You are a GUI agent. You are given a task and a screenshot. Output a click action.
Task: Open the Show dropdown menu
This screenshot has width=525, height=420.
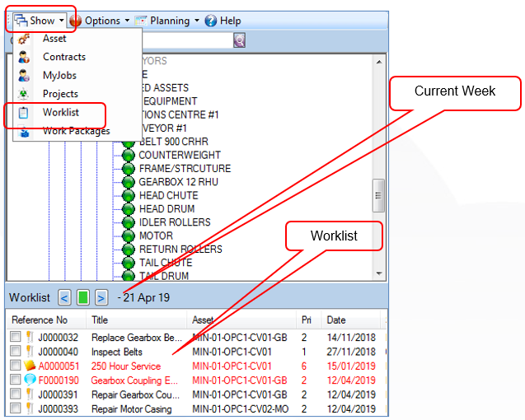coord(40,21)
